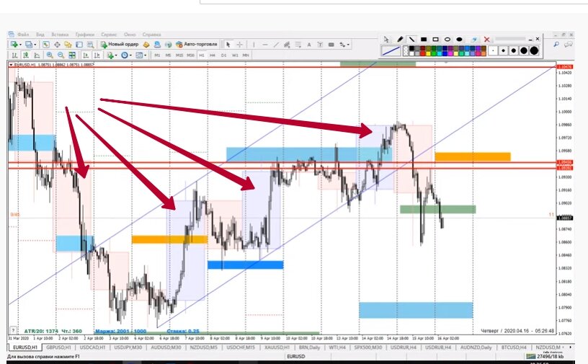Image resolution: width=588 pixels, height=364 pixels.
Task: Select the Text Label 'T' tool
Action: point(320,44)
